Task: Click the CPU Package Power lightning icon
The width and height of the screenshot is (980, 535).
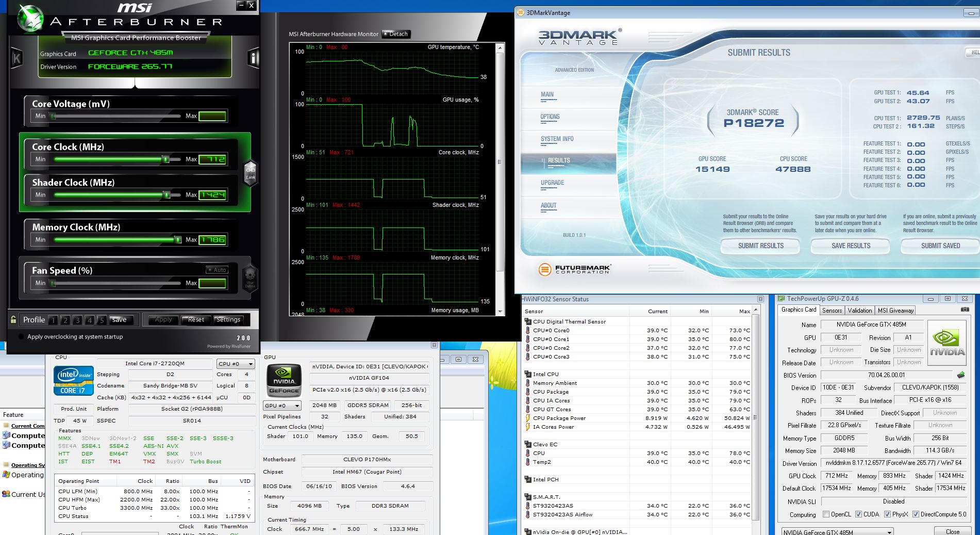Action: point(528,418)
